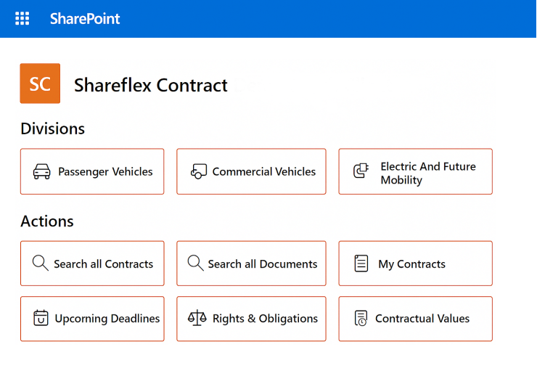Click the electric plug mobility icon
This screenshot has width=537, height=392.
(x=361, y=171)
